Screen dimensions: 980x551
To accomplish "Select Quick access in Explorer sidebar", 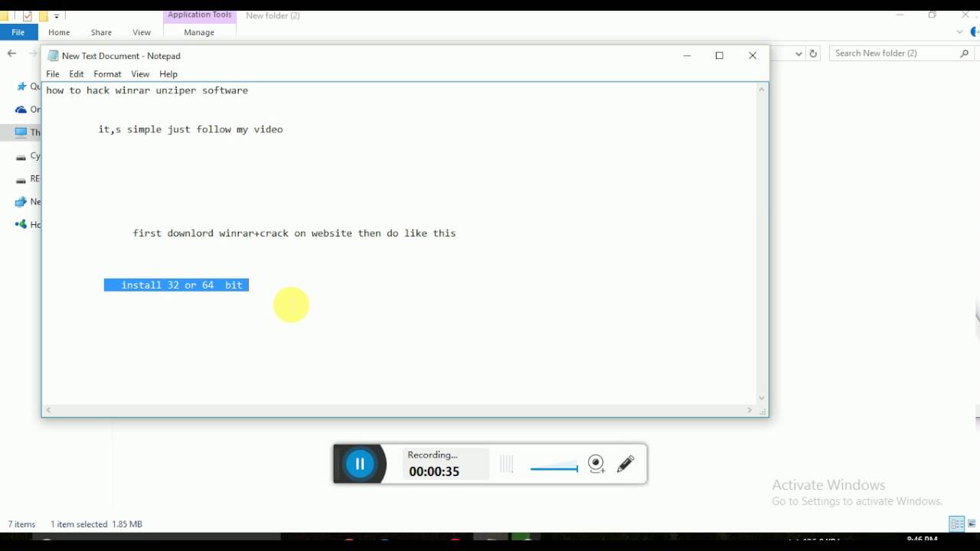I will point(28,86).
